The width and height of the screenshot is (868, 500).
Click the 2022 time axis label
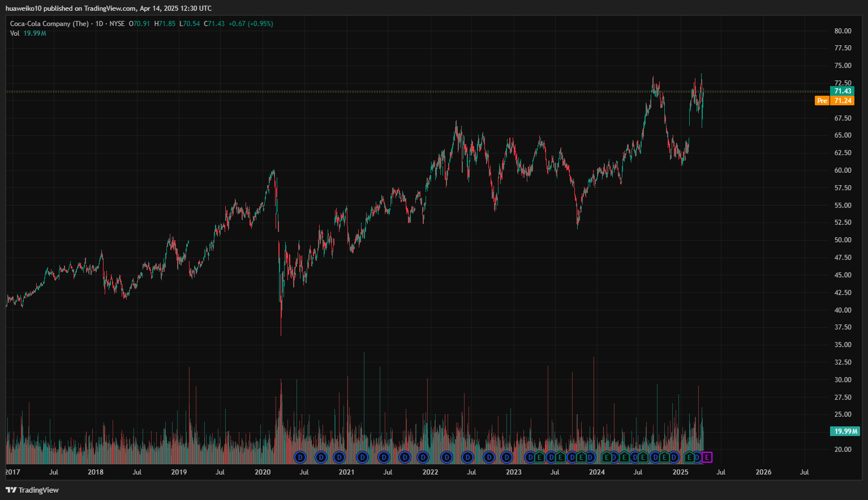click(430, 472)
